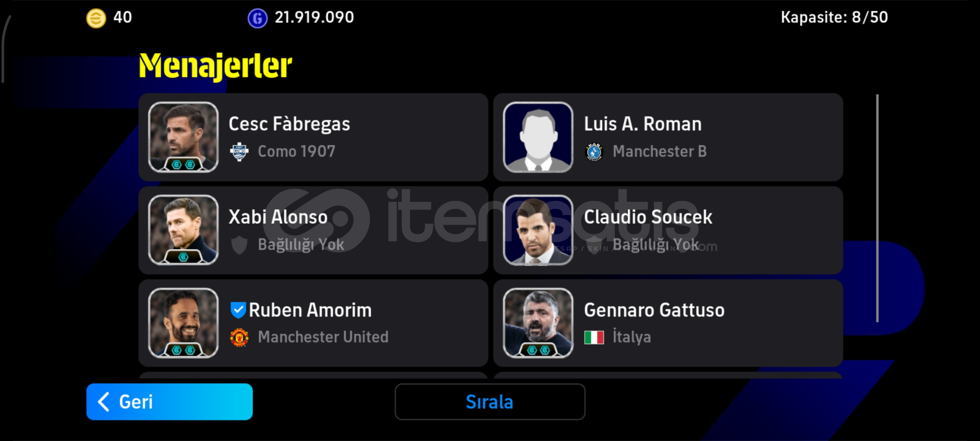
Task: Select the Ruben Amorim name entry
Action: (x=310, y=310)
